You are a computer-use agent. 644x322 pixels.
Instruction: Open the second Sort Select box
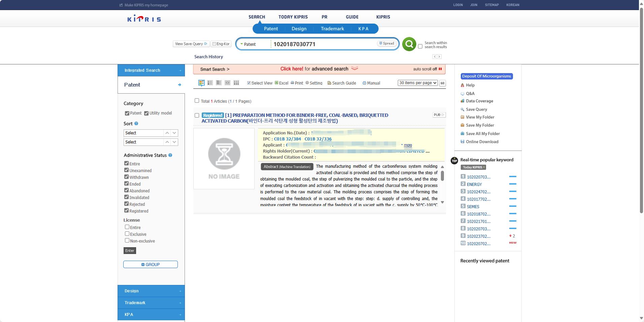click(151, 142)
